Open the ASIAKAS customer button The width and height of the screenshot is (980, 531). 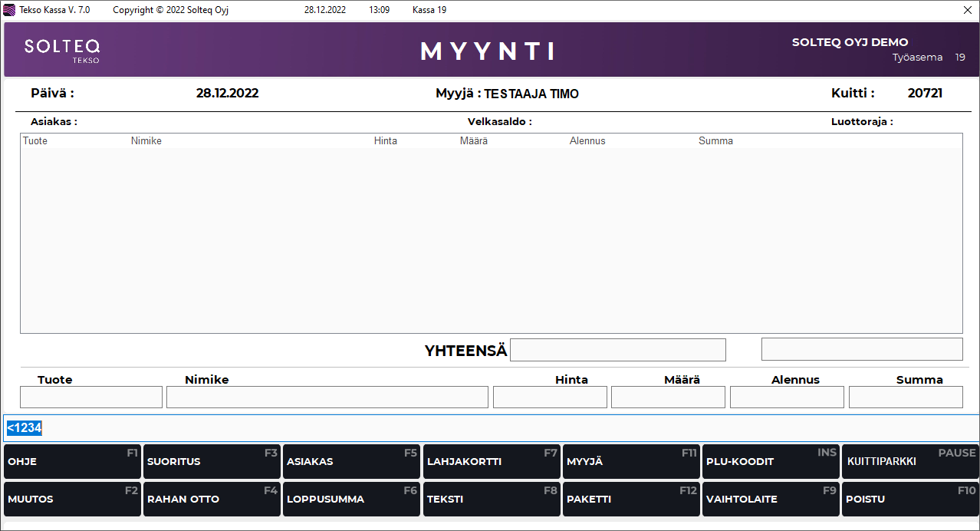pyautogui.click(x=351, y=461)
